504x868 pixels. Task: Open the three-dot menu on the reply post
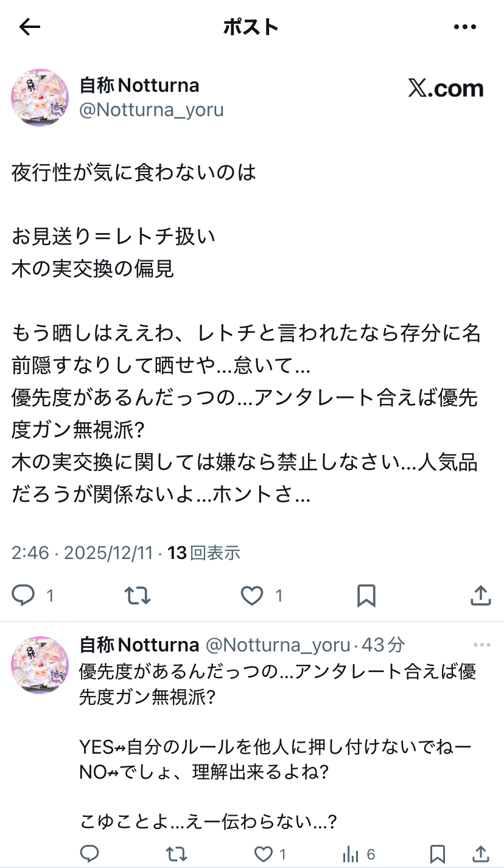(481, 645)
